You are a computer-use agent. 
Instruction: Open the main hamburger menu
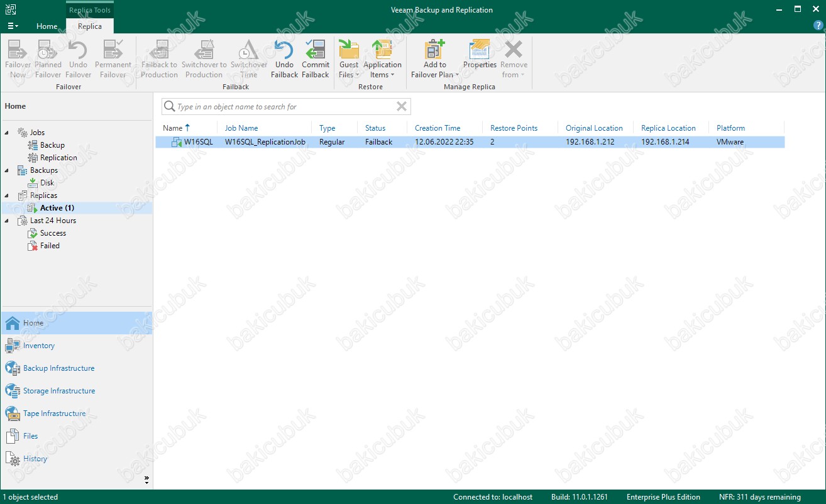pos(13,26)
